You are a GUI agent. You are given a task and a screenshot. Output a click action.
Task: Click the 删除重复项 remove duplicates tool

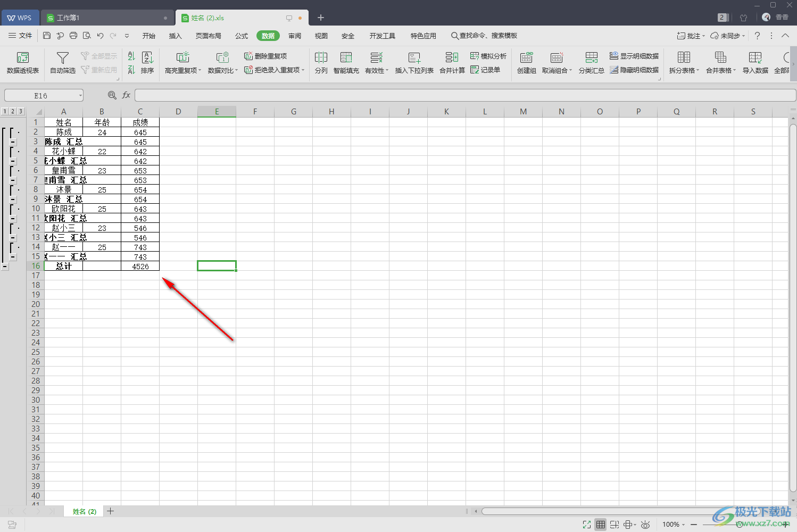pyautogui.click(x=265, y=56)
